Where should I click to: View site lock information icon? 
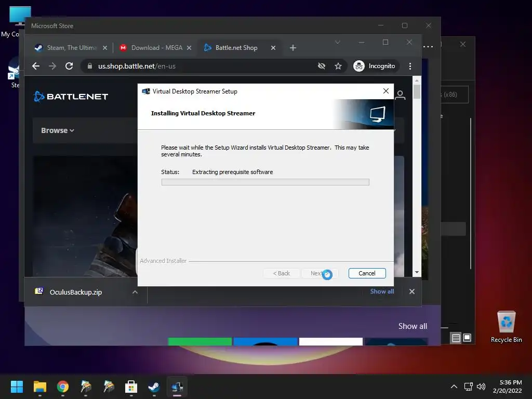click(89, 66)
